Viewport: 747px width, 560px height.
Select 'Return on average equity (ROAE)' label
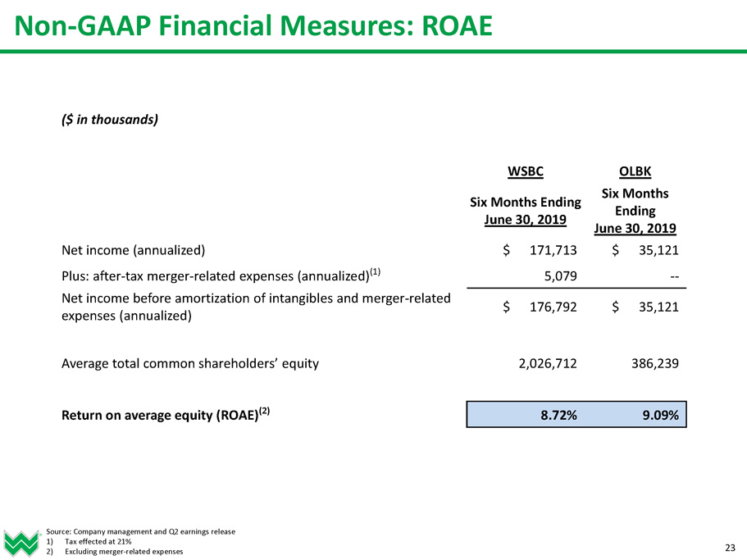[166, 414]
